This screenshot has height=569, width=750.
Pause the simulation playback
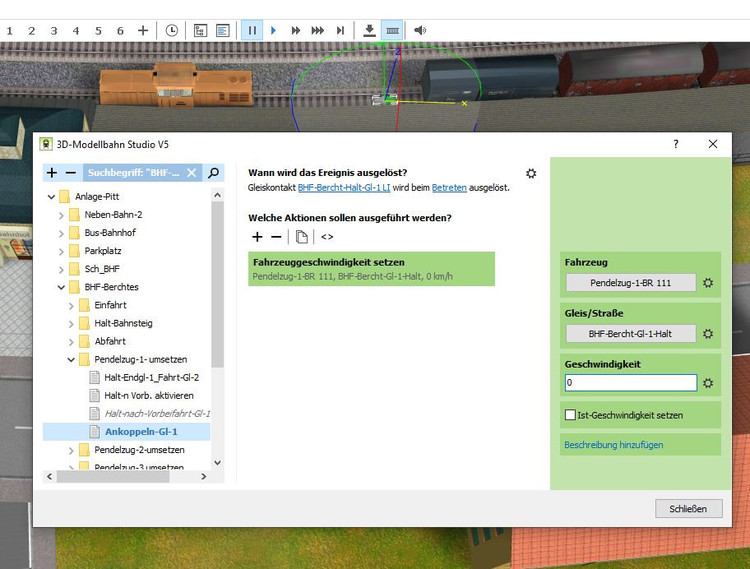(x=252, y=31)
